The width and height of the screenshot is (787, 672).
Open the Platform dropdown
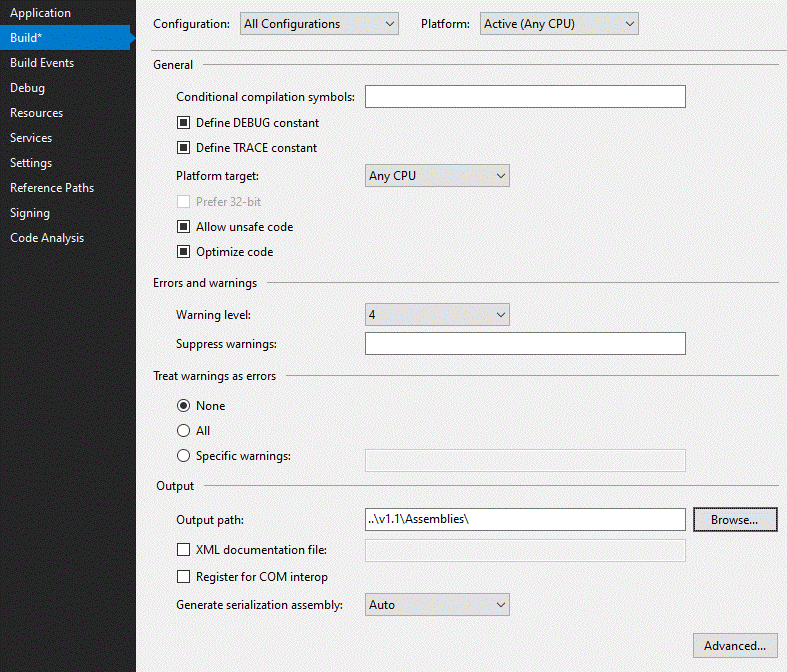click(x=559, y=24)
